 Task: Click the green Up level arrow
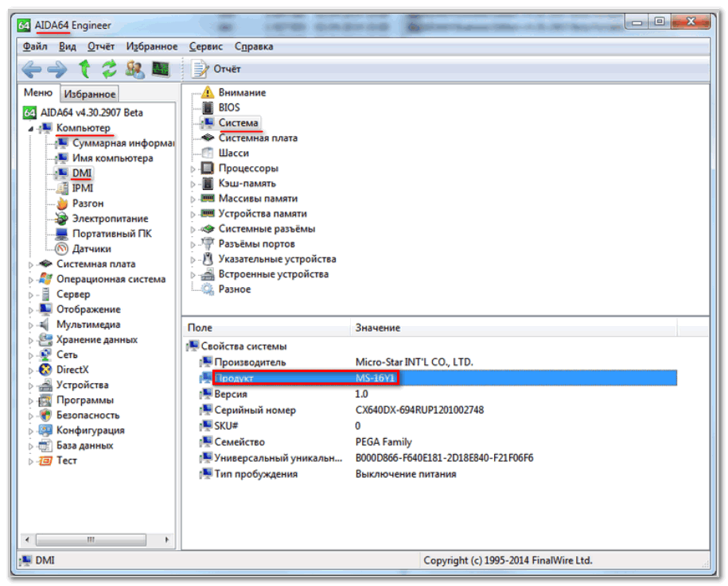click(x=84, y=69)
